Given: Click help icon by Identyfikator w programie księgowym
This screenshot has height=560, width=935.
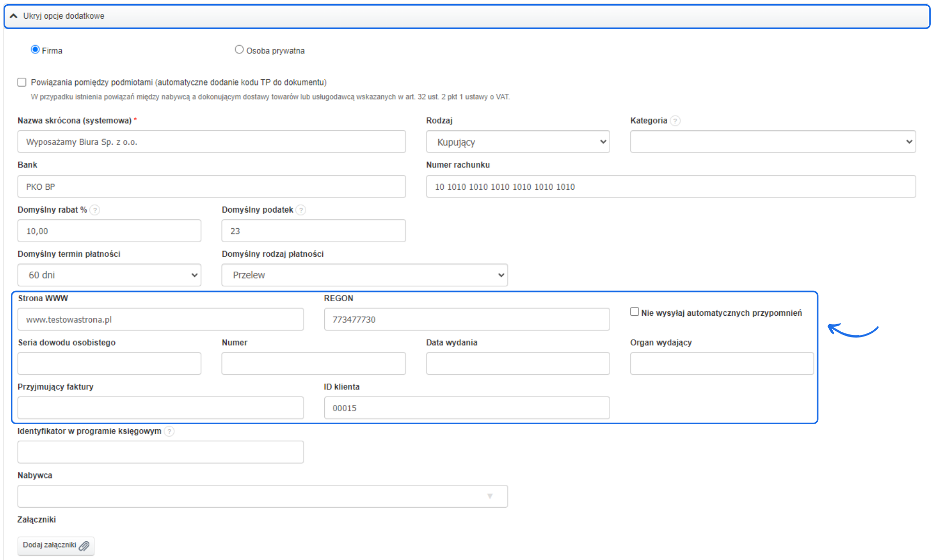Looking at the screenshot, I should pyautogui.click(x=169, y=431).
